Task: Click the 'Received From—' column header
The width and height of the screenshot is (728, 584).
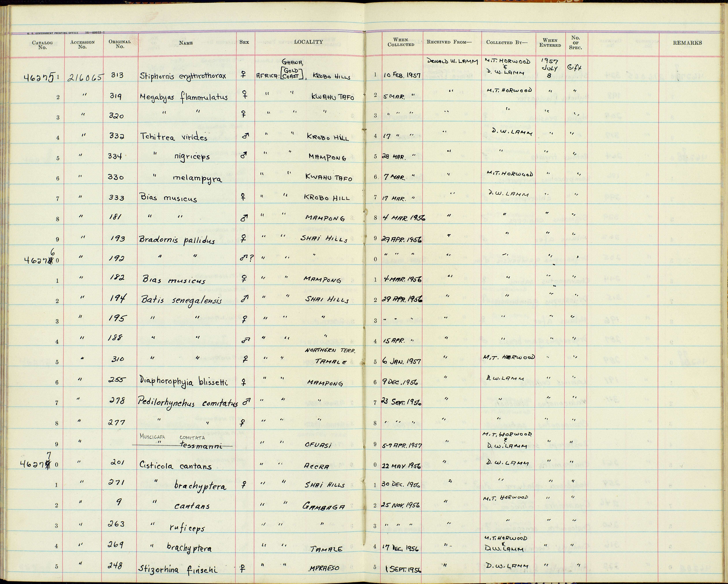Action: coord(449,42)
